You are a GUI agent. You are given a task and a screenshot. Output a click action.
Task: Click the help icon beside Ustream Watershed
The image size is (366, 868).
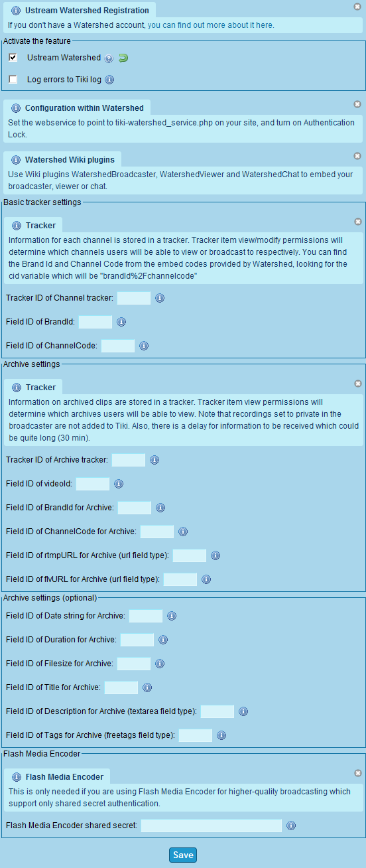coord(109,58)
